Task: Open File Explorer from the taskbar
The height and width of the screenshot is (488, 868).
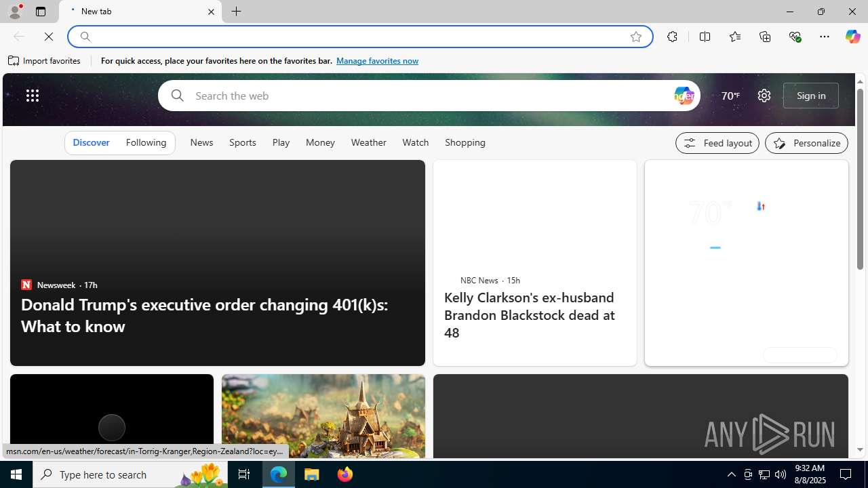Action: pos(312,474)
